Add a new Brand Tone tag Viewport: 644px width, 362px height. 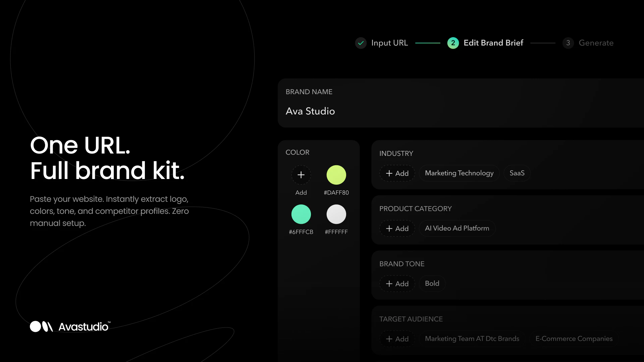click(x=397, y=284)
